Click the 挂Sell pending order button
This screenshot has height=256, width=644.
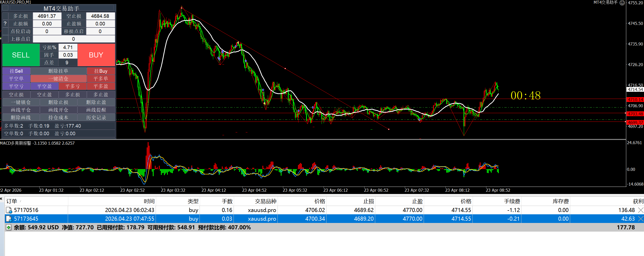click(x=16, y=71)
